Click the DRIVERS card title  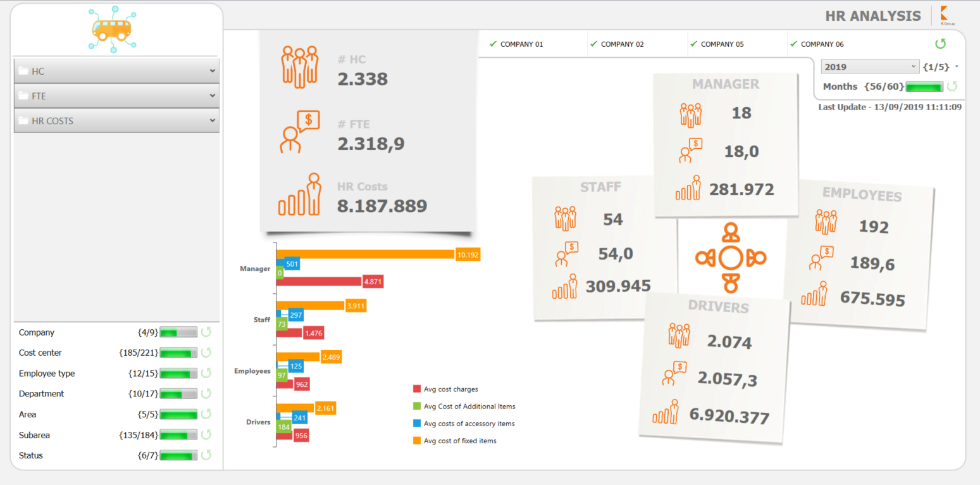click(x=718, y=308)
